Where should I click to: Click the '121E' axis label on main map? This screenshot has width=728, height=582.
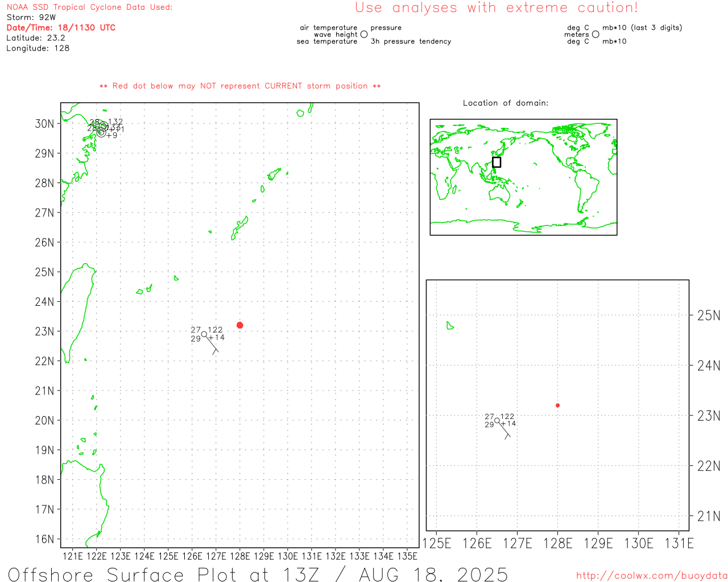point(73,556)
